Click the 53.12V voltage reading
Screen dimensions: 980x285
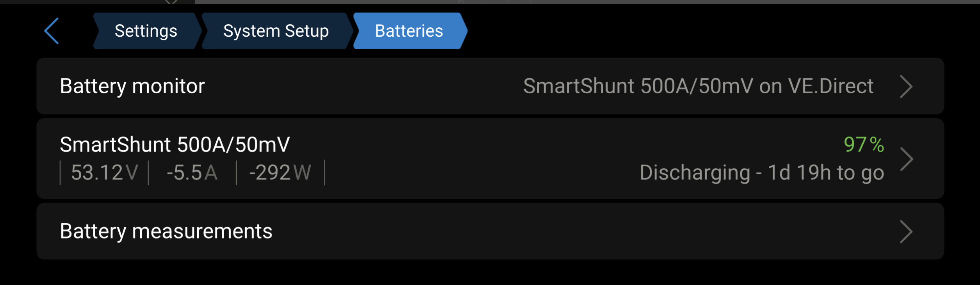click(x=104, y=173)
